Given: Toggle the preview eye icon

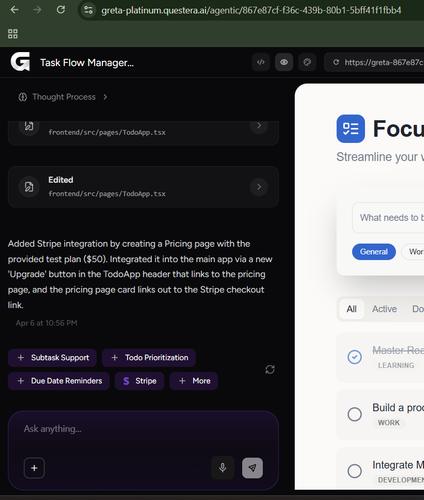Looking at the screenshot, I should pyautogui.click(x=284, y=62).
